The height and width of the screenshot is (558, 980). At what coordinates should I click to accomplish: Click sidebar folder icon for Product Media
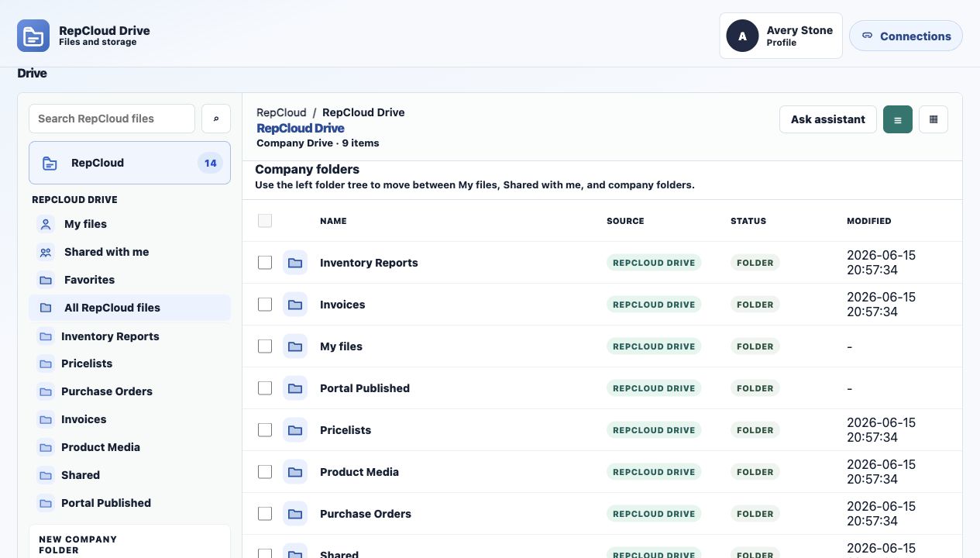pos(46,447)
